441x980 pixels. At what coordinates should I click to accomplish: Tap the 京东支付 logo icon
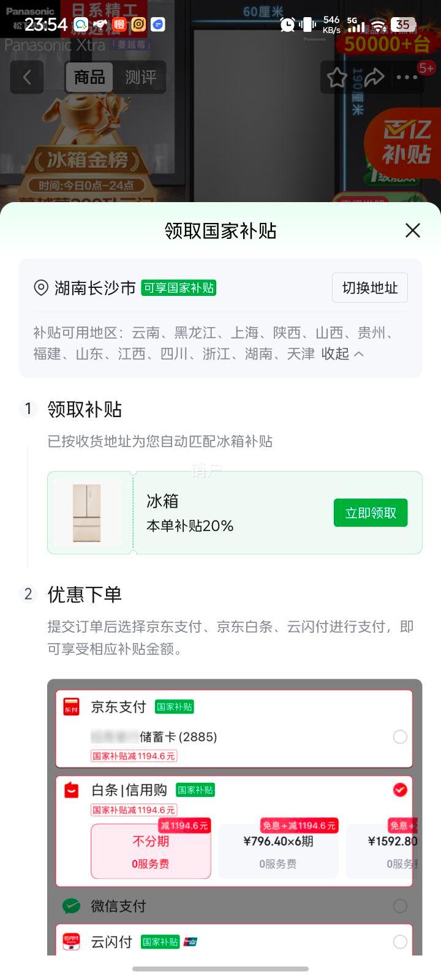click(72, 706)
